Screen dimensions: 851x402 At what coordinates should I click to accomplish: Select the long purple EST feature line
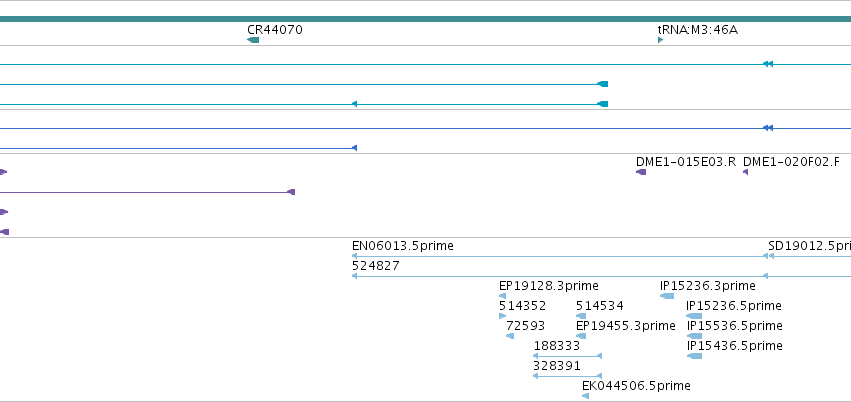tap(147, 192)
